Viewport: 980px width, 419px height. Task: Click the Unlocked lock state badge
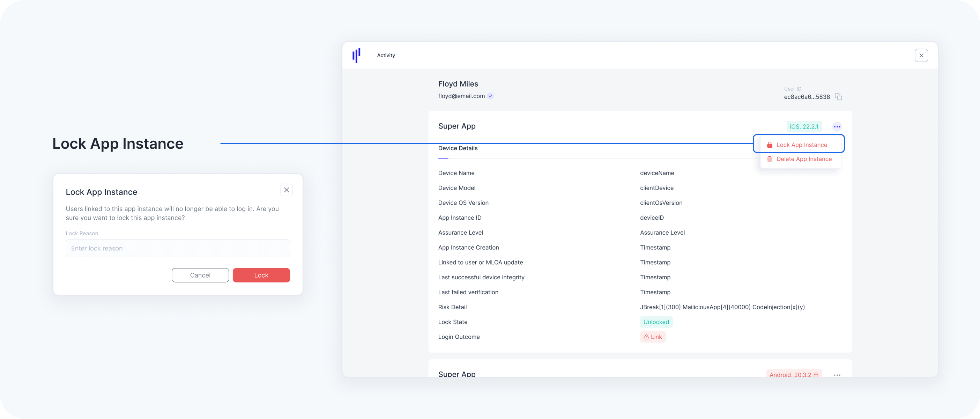656,322
